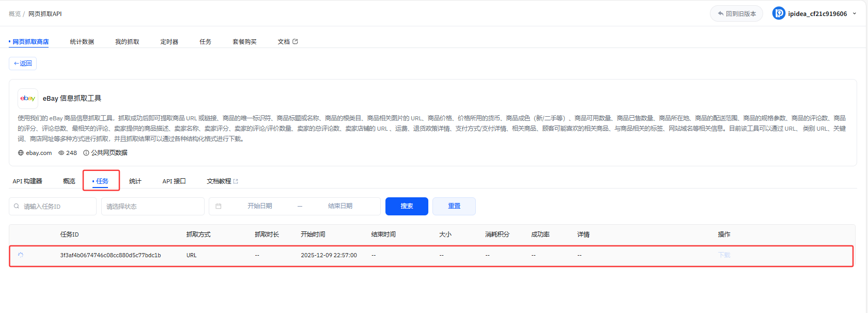Select the highlighted 任务 sub-tab
This screenshot has height=313, width=868.
(x=101, y=181)
